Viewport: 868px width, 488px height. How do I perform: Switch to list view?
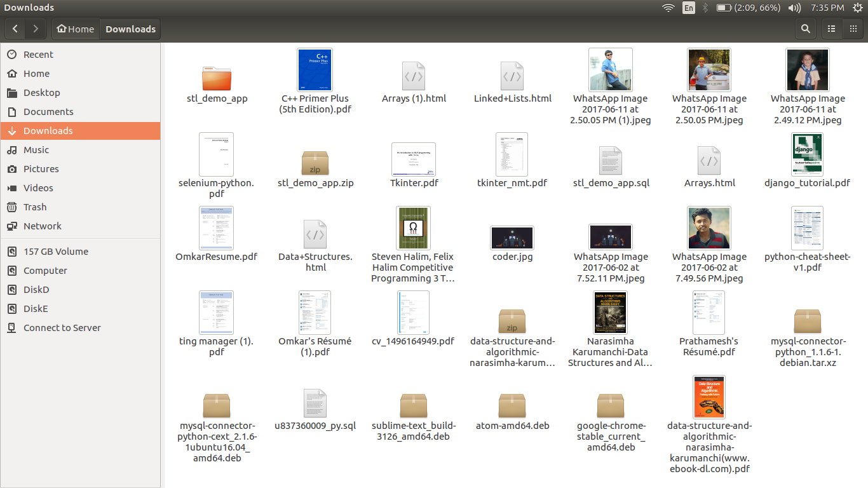pyautogui.click(x=831, y=29)
